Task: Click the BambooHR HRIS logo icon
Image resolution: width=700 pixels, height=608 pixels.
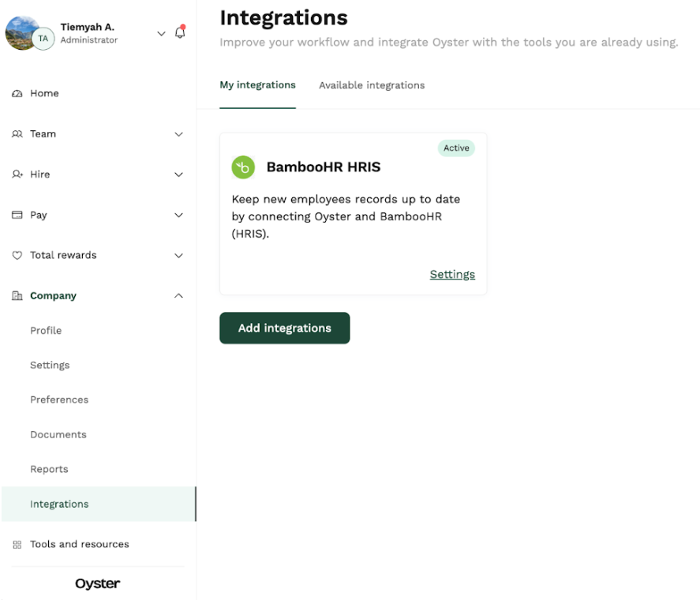Action: tap(242, 167)
